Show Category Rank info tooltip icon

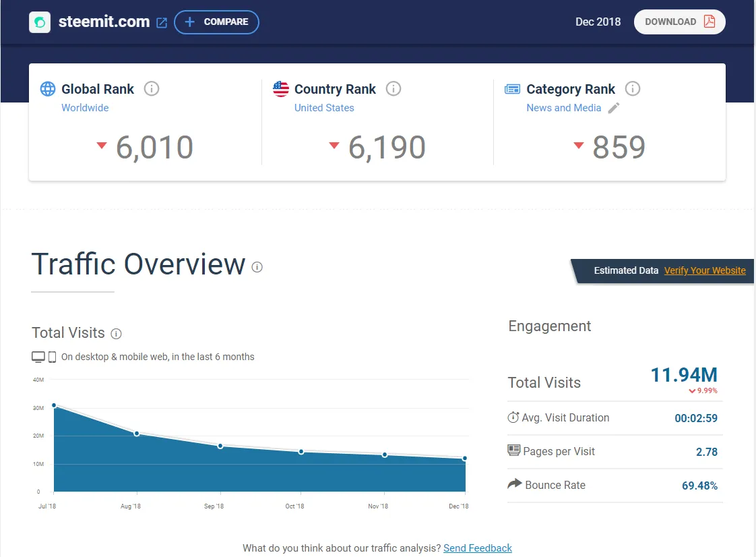pyautogui.click(x=633, y=89)
